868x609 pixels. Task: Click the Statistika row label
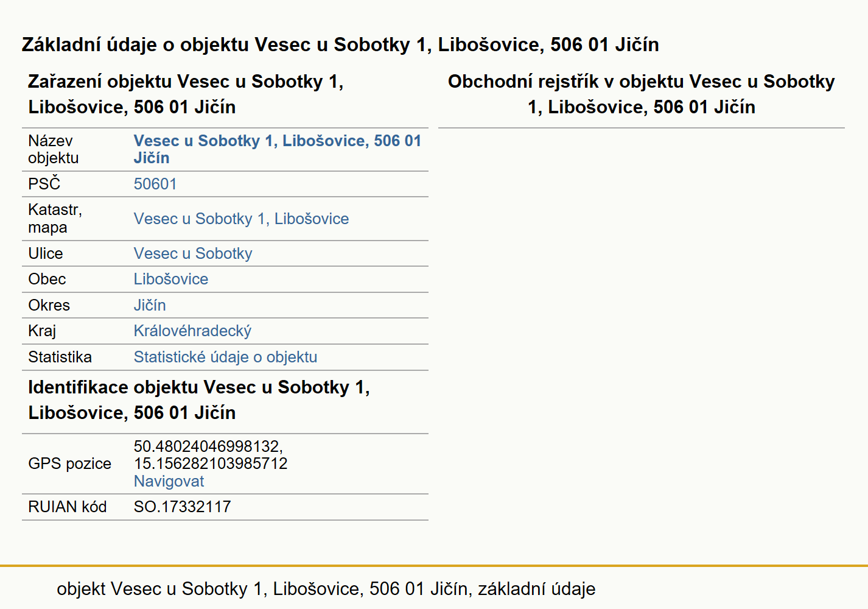click(60, 357)
